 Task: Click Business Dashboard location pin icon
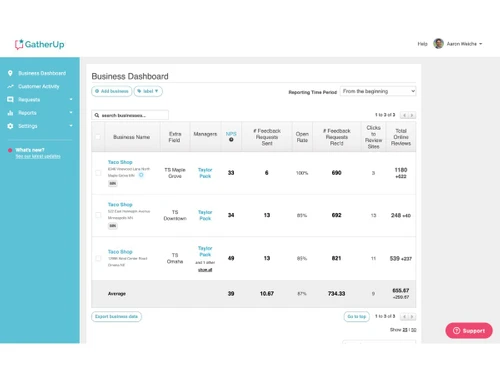pos(10,73)
